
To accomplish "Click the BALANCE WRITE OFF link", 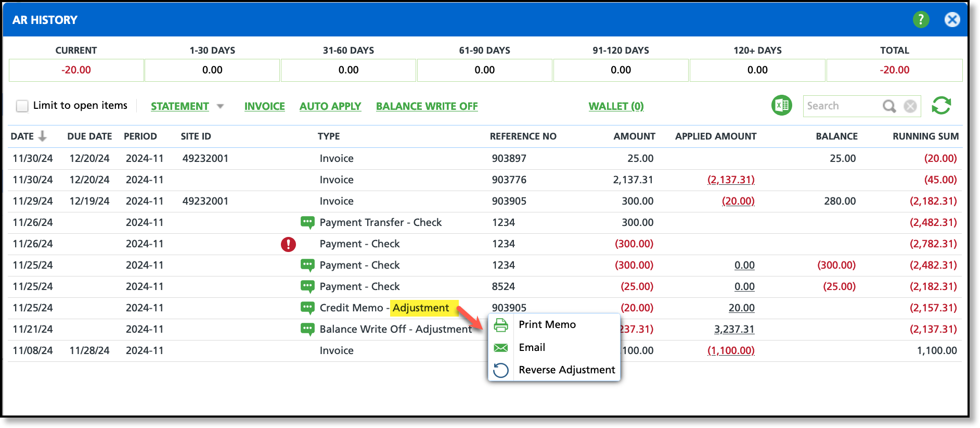I will (427, 106).
